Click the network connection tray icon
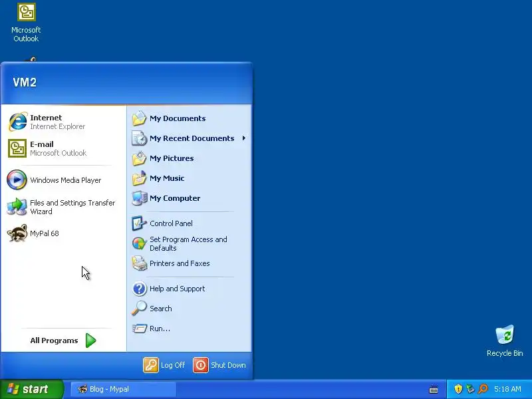532x399 pixels. pyautogui.click(x=470, y=389)
